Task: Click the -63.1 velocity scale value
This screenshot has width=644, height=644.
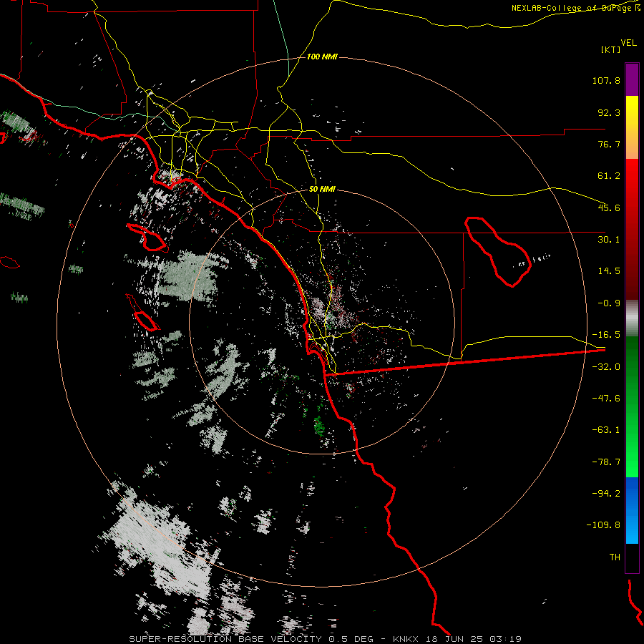Action: click(606, 430)
